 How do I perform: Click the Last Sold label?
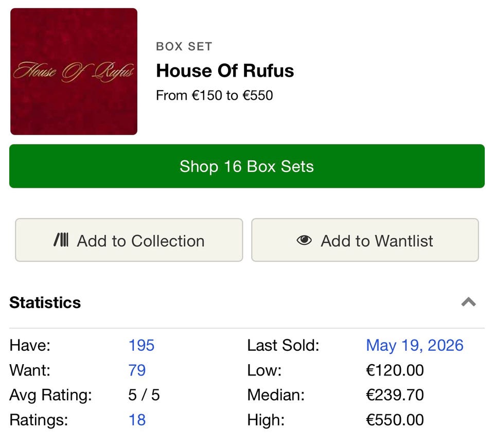coord(283,345)
